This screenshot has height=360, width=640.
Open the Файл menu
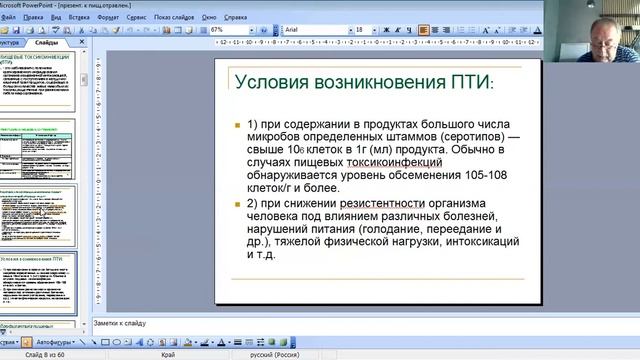coord(8,18)
